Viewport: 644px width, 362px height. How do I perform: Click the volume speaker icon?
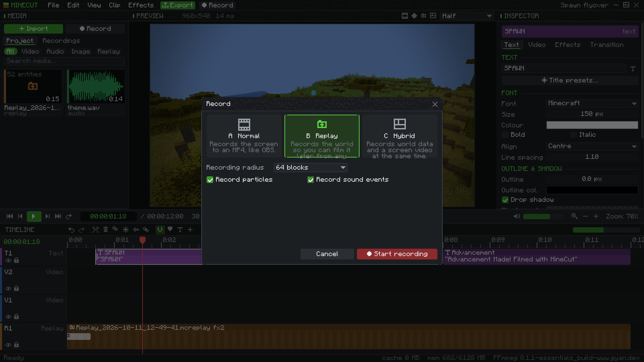[517, 216]
